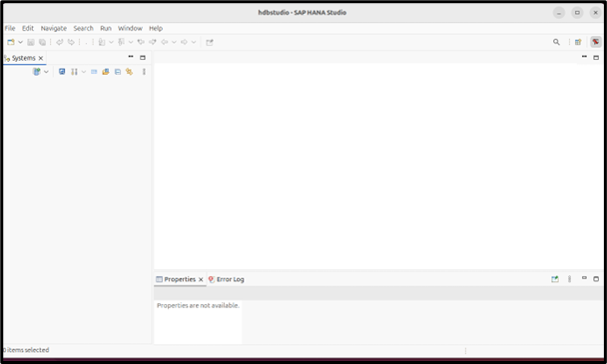
Task: Click the SQL console icon in Systems view
Action: (94, 72)
